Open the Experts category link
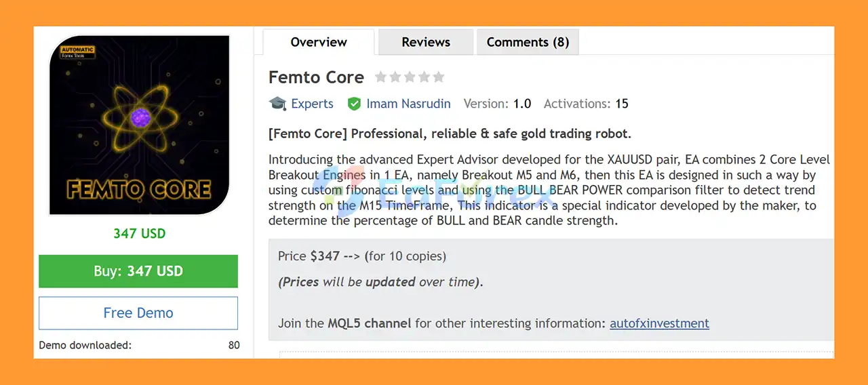868x385 pixels. click(312, 104)
